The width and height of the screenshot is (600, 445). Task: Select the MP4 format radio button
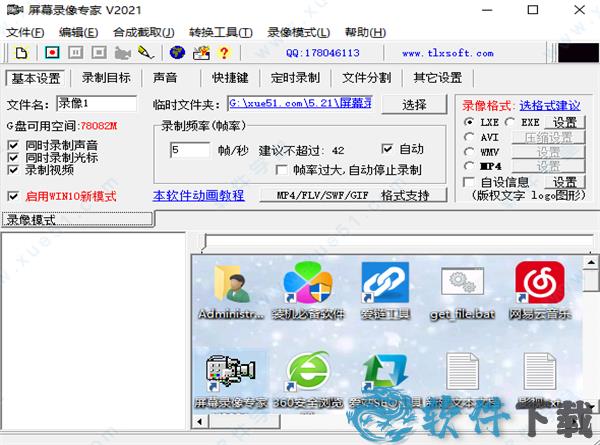pyautogui.click(x=469, y=166)
